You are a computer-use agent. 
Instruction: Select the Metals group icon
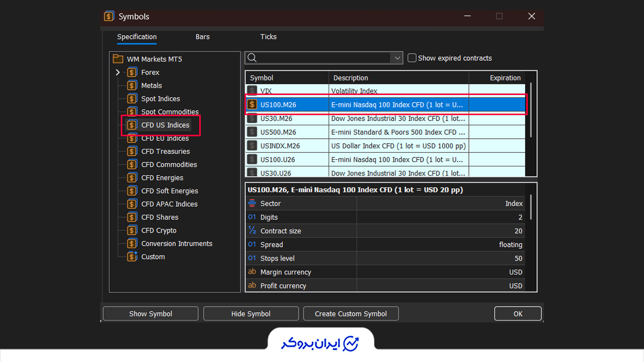point(132,85)
